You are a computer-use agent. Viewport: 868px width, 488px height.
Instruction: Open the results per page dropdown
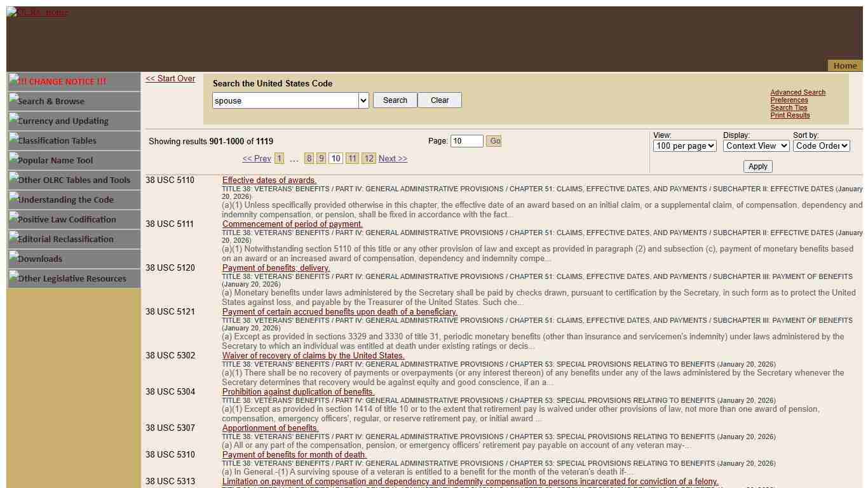pos(684,146)
